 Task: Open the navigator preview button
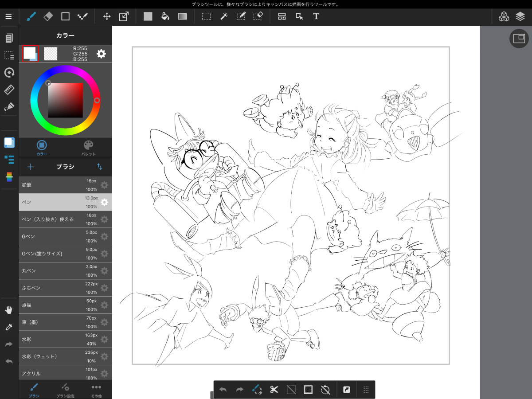[x=519, y=39]
